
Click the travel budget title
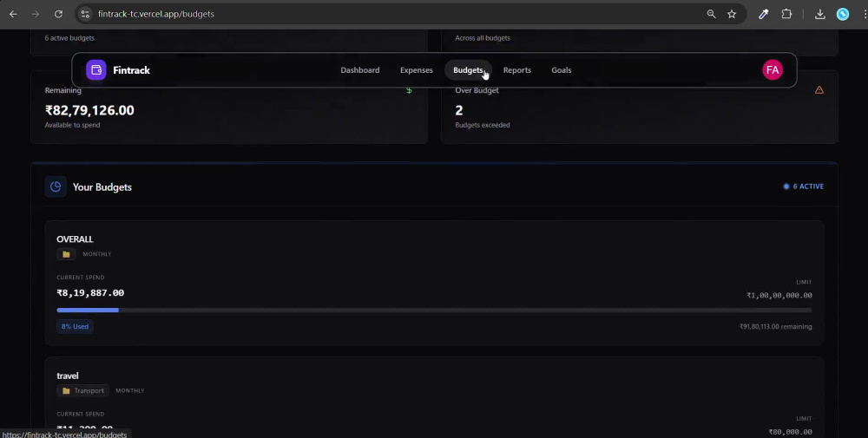[68, 376]
